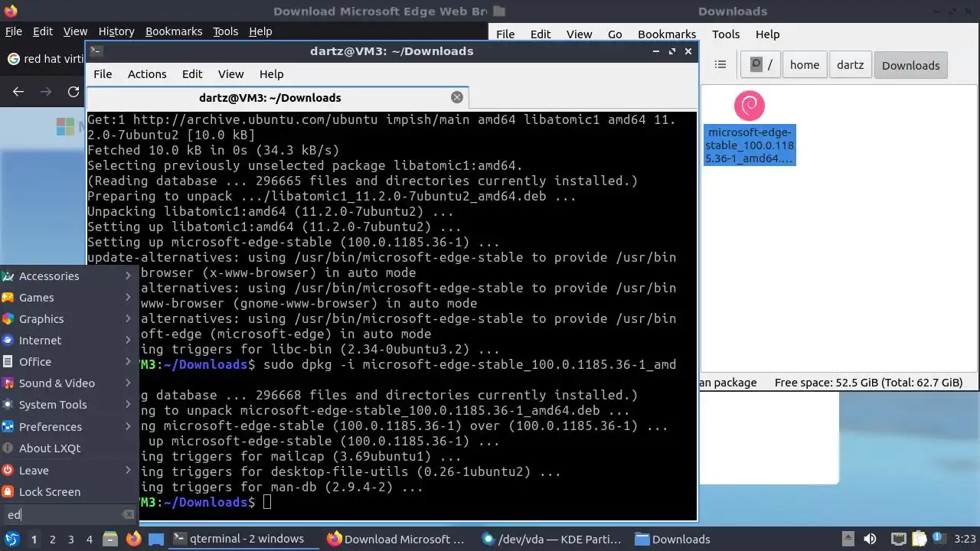Screen dimensions: 980x551
Task: Click the clock showing 3:23
Action: pos(965,539)
